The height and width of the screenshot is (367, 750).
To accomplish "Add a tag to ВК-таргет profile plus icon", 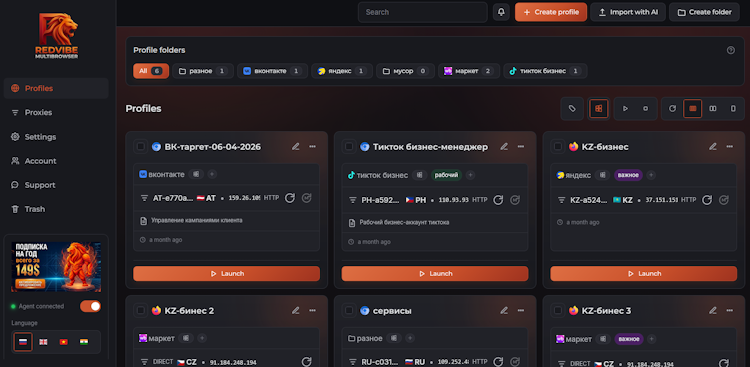I will [212, 174].
